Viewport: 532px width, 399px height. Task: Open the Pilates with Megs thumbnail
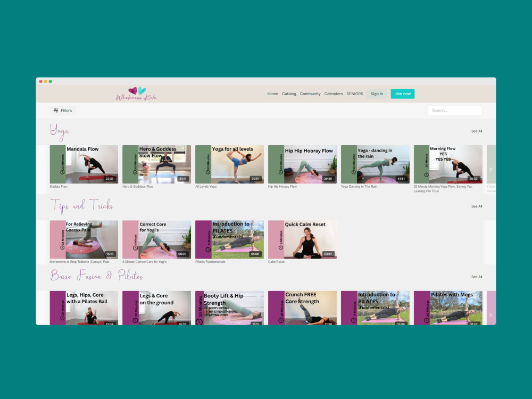click(x=448, y=307)
